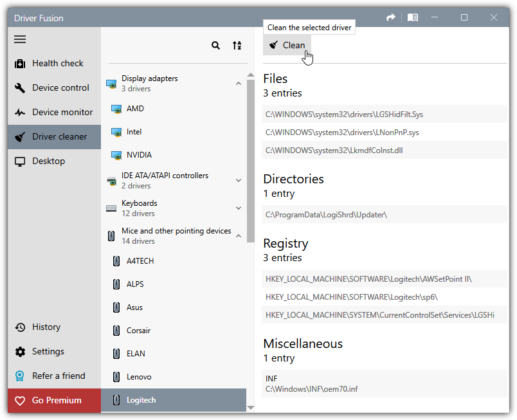The width and height of the screenshot is (517, 420).
Task: Click the sort order icon
Action: pyautogui.click(x=237, y=46)
